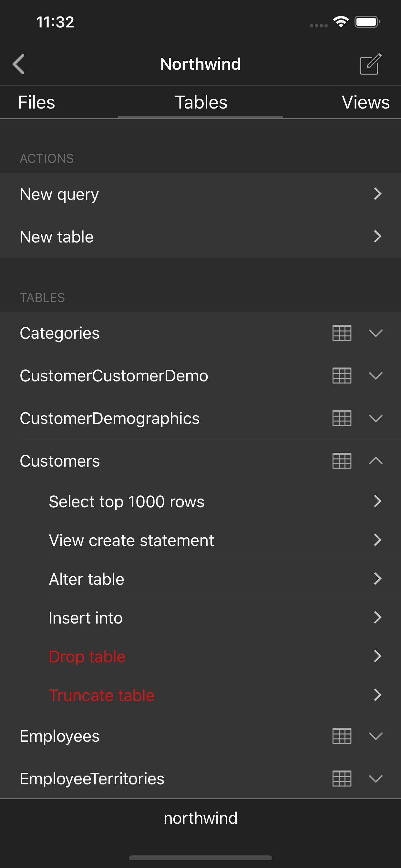Tap the northwind database label at bottom
The width and height of the screenshot is (401, 868).
[200, 818]
